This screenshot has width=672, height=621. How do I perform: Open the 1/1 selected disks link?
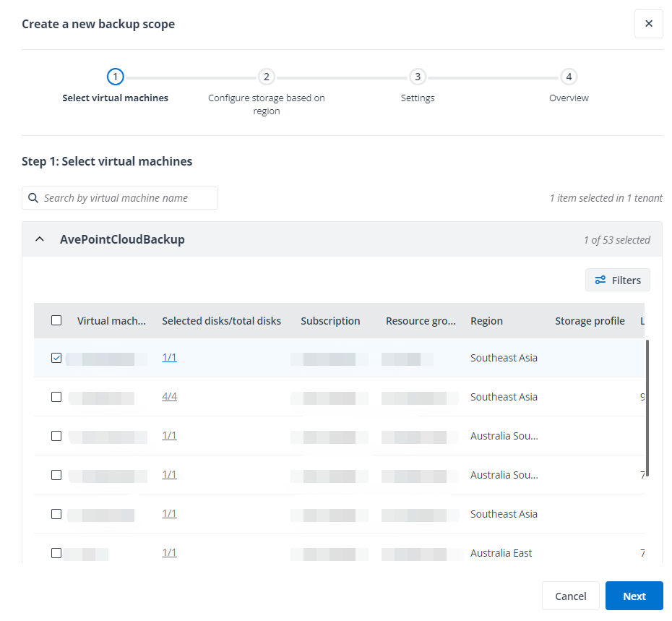(x=169, y=357)
